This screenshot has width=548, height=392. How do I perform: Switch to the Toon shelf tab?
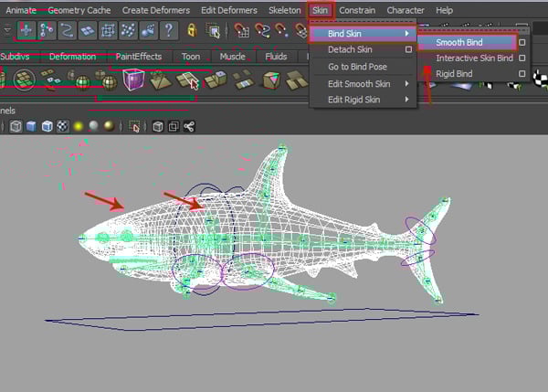[x=191, y=57]
